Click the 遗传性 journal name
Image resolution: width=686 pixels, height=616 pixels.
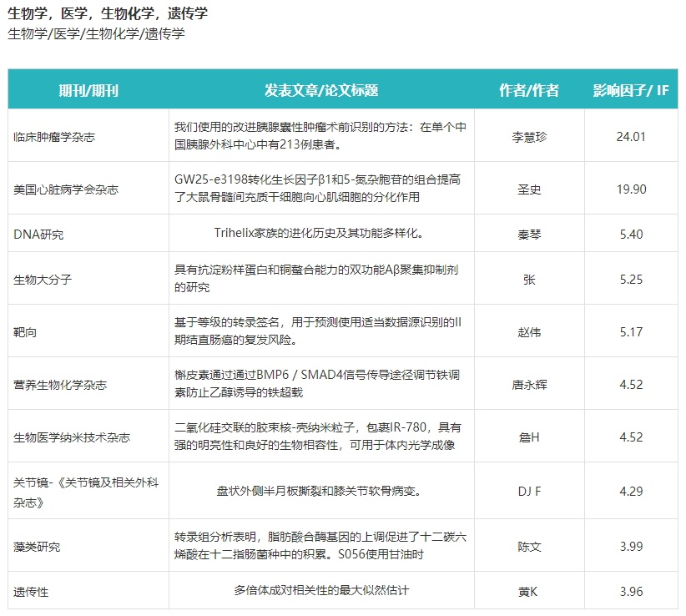coord(31,592)
